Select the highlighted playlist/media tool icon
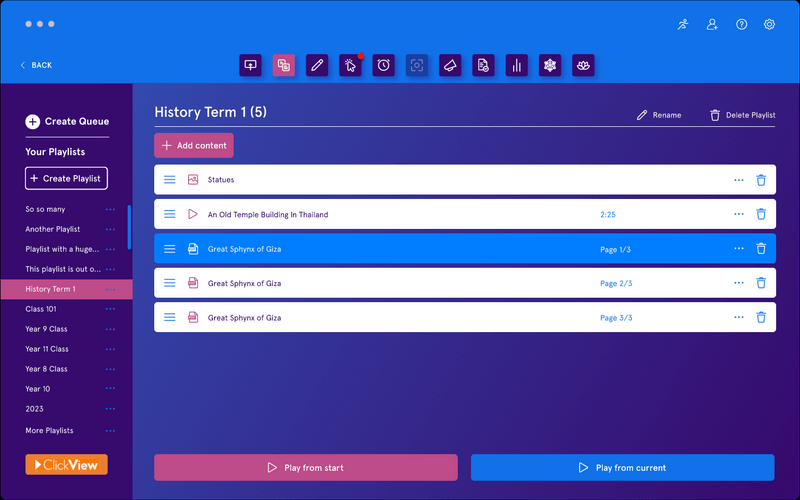Screen dimensions: 800x500 click(284, 65)
